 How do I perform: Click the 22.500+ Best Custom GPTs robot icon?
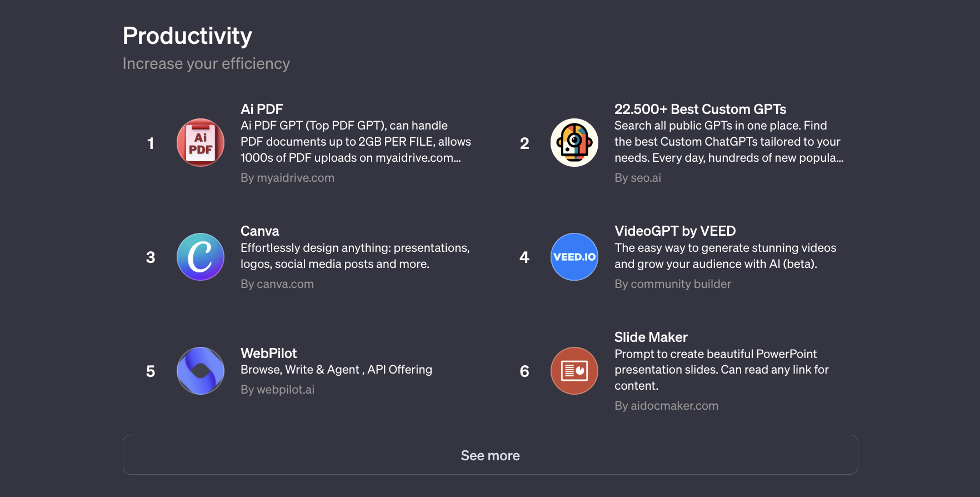tap(574, 143)
